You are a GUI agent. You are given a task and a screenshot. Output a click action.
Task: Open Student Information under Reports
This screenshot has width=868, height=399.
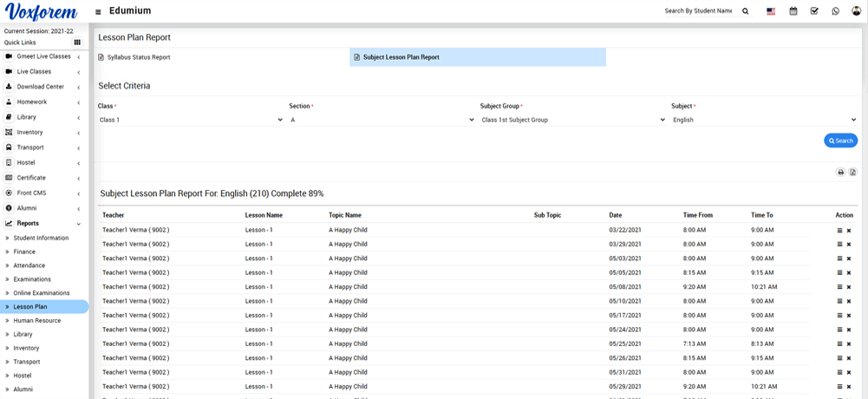pos(41,238)
